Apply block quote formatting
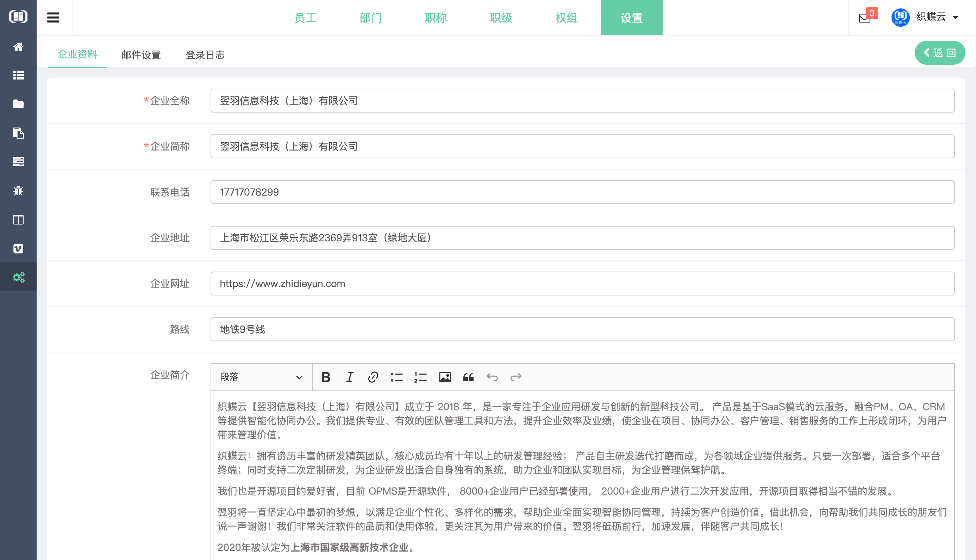976x560 pixels. click(468, 377)
